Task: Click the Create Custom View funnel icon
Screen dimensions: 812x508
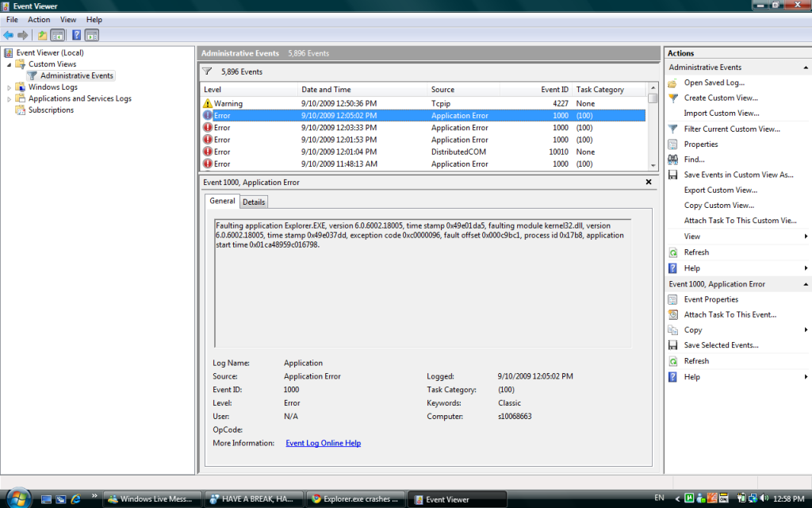Action: click(672, 98)
